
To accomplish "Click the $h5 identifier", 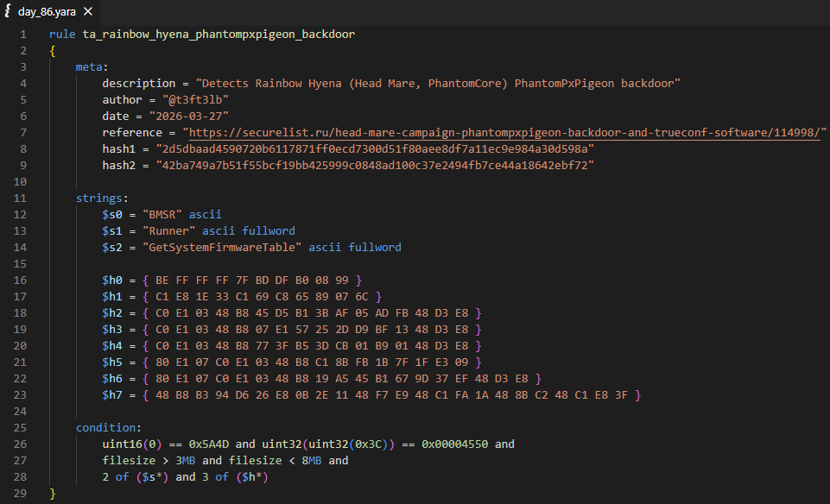I will [x=112, y=362].
